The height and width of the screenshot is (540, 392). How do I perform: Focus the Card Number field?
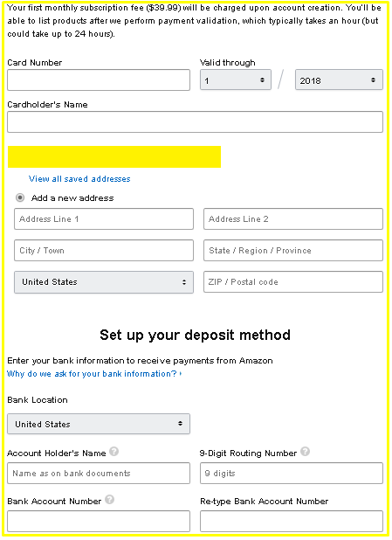pyautogui.click(x=99, y=80)
